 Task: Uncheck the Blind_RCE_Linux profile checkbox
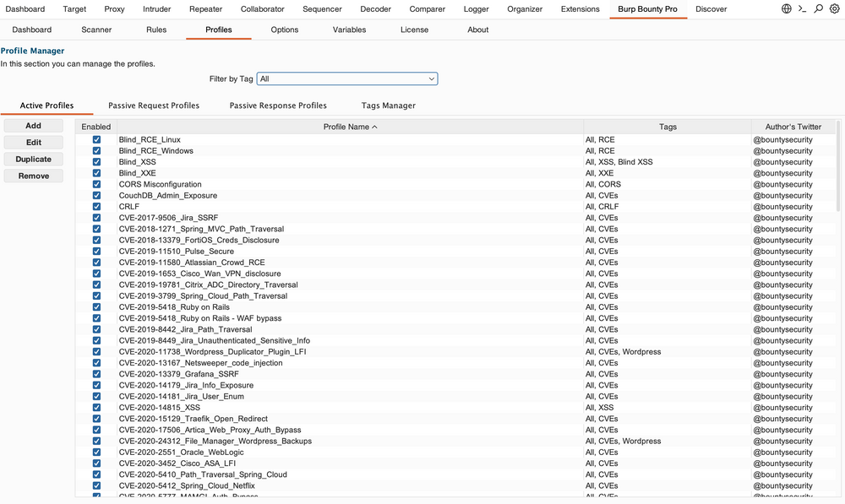tap(96, 139)
